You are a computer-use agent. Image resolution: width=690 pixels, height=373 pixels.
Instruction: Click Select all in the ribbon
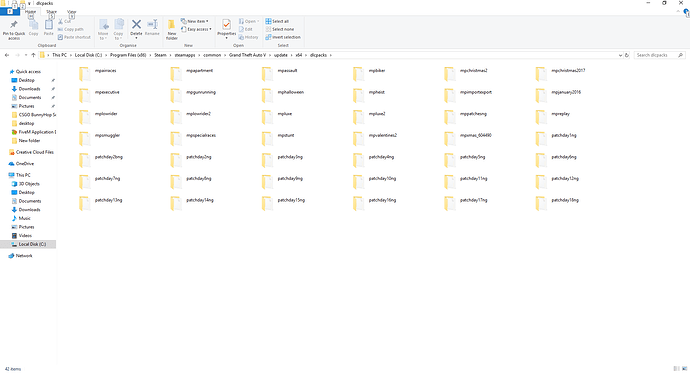coord(277,21)
